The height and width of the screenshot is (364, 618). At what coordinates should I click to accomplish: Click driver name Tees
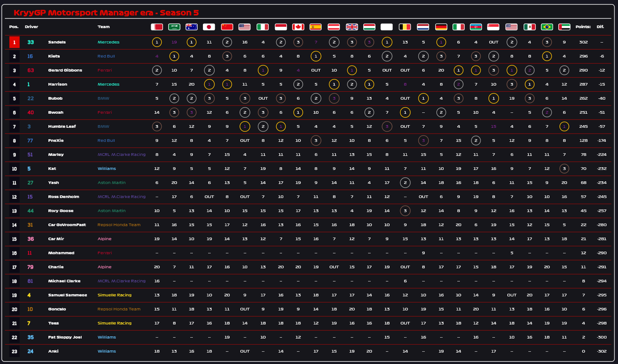click(53, 323)
